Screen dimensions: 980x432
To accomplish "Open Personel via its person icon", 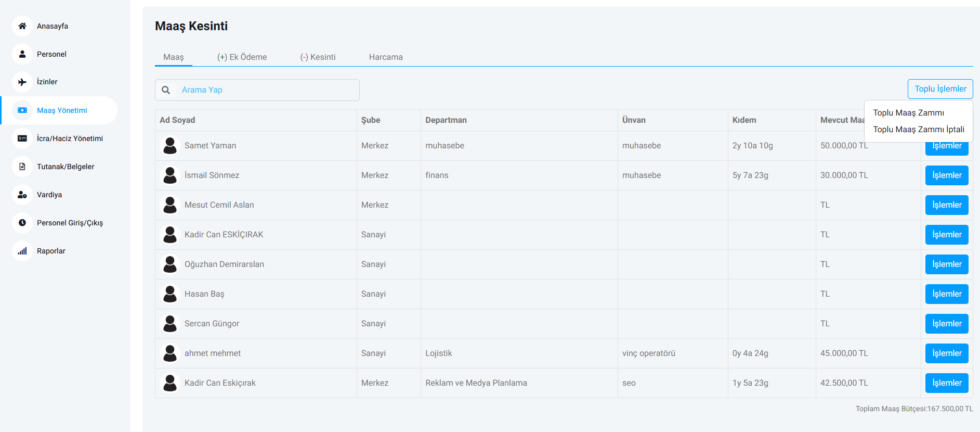I will coord(22,54).
